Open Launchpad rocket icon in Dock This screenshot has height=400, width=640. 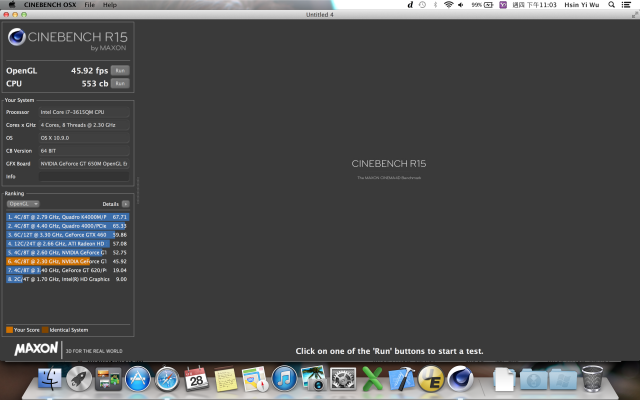pos(79,378)
